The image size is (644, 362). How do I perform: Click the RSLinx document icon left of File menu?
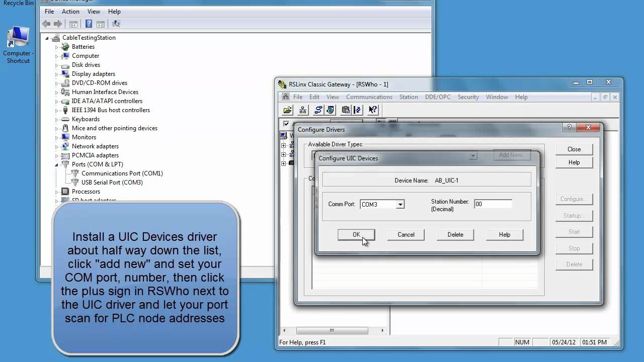[x=285, y=97]
